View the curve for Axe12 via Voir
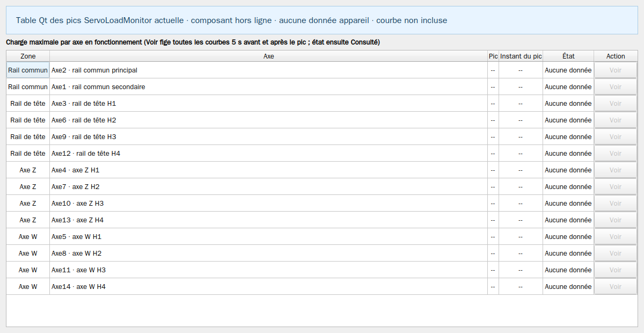Image resolution: width=644 pixels, height=333 pixels. point(616,154)
